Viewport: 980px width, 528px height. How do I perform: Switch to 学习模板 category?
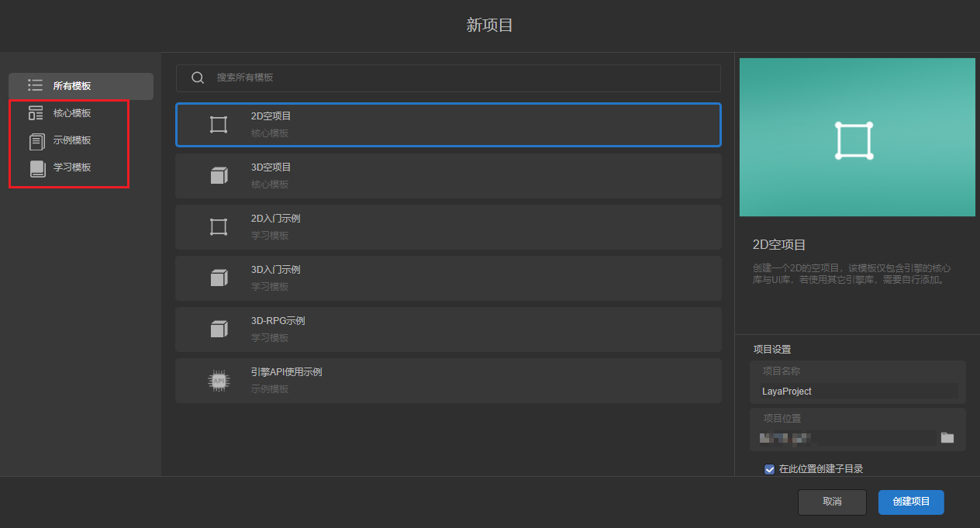pyautogui.click(x=72, y=167)
